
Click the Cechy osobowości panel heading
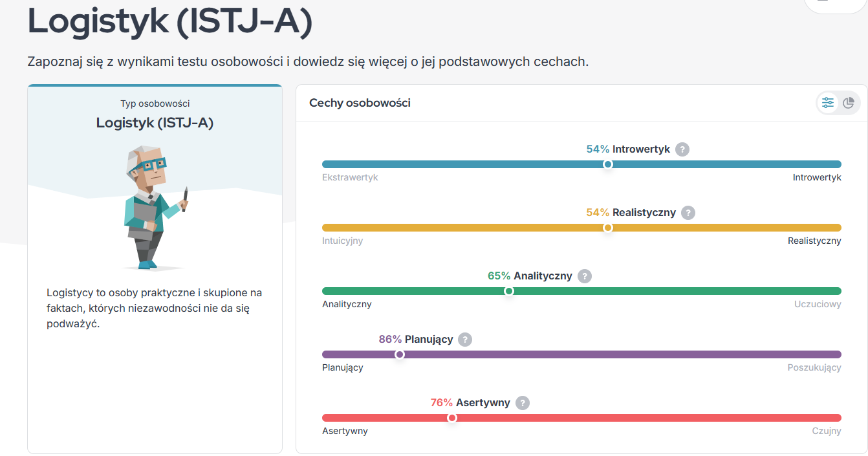[x=360, y=103]
